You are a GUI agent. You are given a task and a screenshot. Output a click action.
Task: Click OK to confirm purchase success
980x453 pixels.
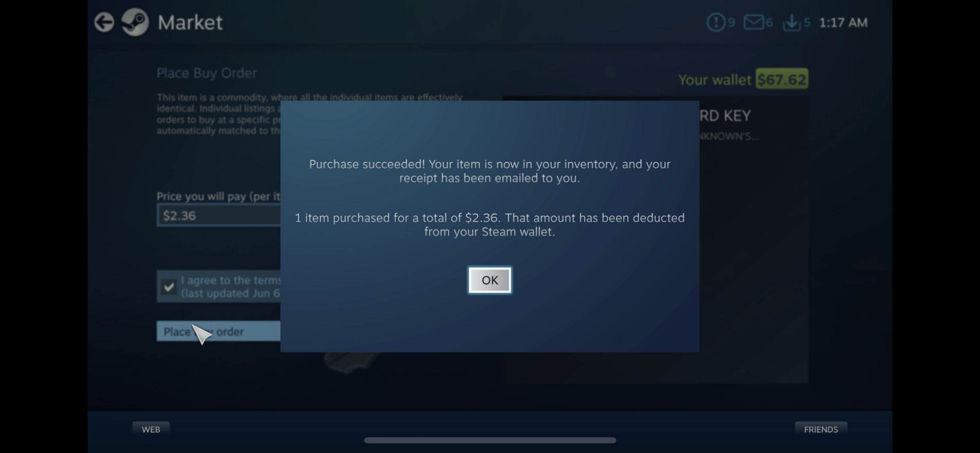click(x=489, y=280)
